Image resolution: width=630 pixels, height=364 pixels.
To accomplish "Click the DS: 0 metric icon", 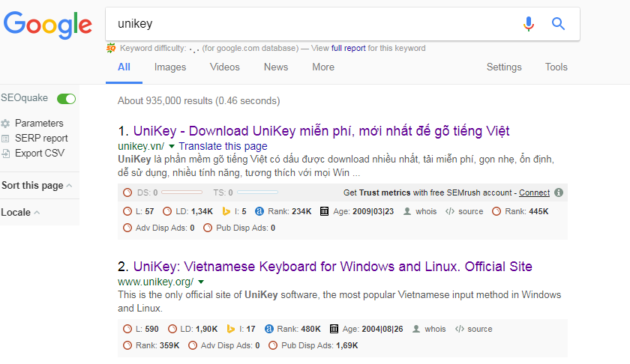I will coord(127,192).
